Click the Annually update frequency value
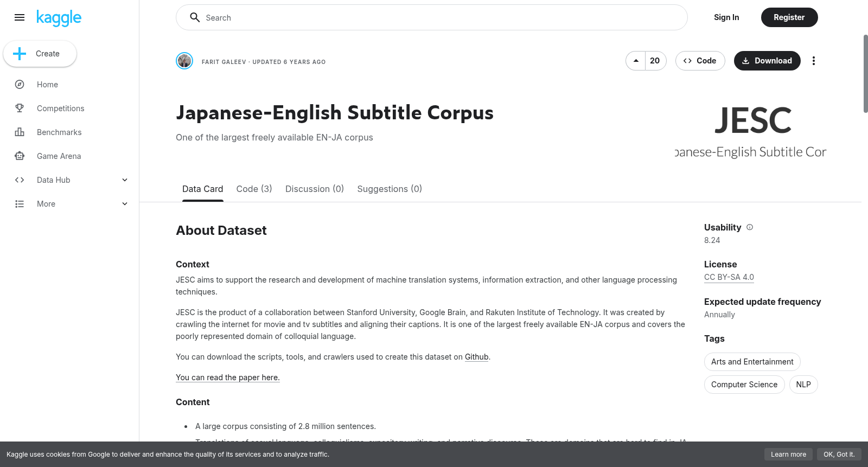868x467 pixels. tap(719, 315)
